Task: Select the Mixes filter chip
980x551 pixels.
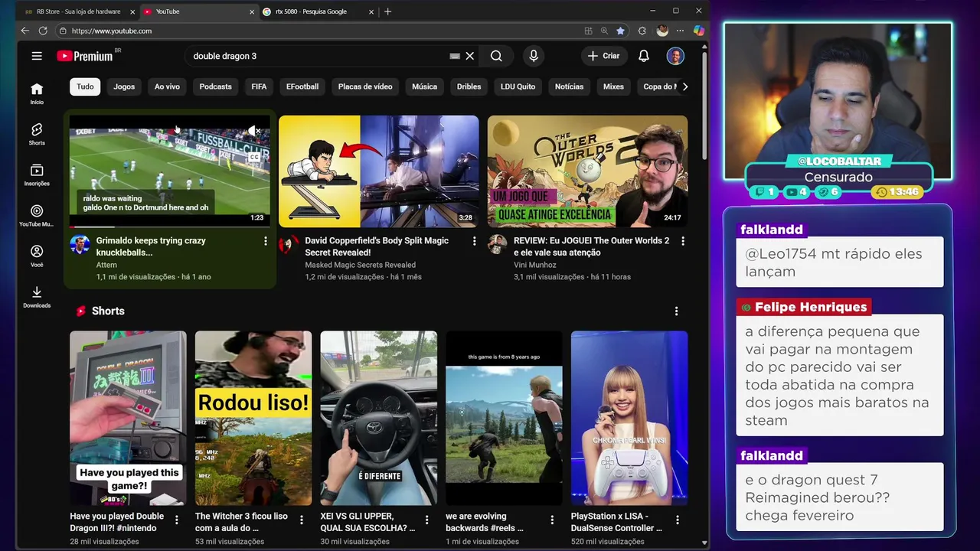Action: 613,86
